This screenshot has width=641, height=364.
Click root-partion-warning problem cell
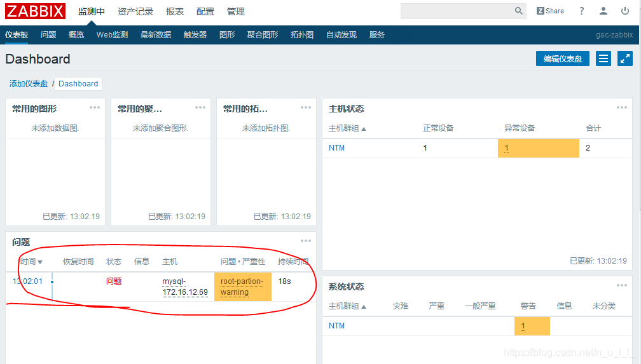pyautogui.click(x=243, y=286)
